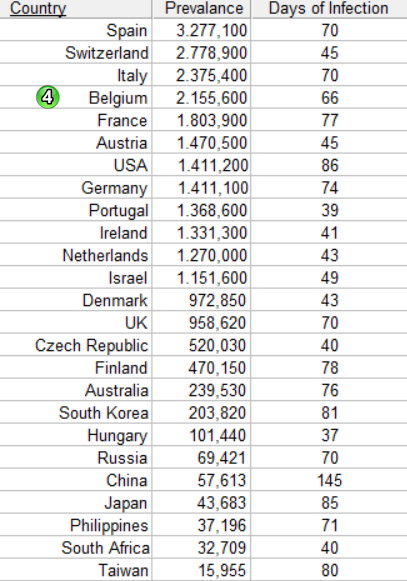Select the Spain country cell
407x581 pixels.
[x=76, y=30]
